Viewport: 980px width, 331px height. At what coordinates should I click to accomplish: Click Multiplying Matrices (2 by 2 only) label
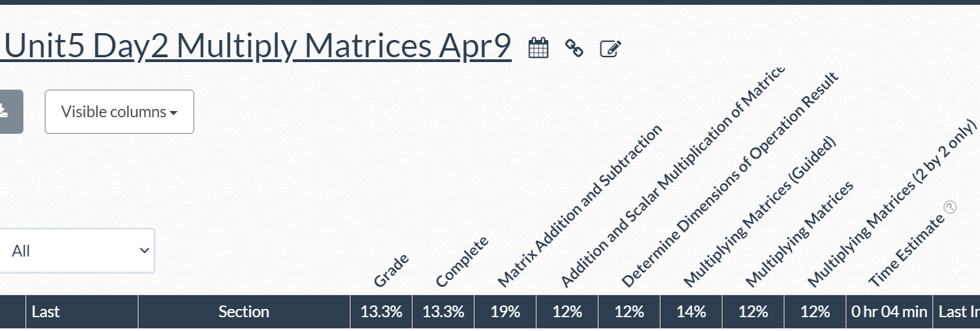(892, 203)
